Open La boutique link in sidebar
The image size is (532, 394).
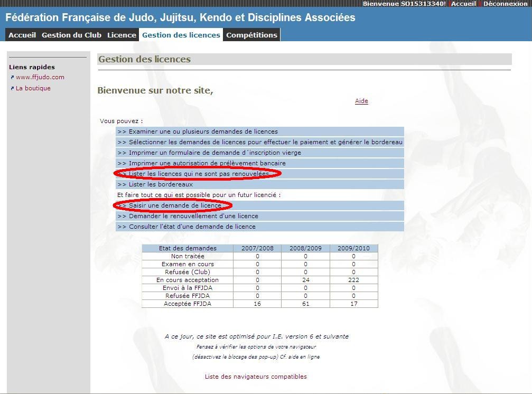33,88
